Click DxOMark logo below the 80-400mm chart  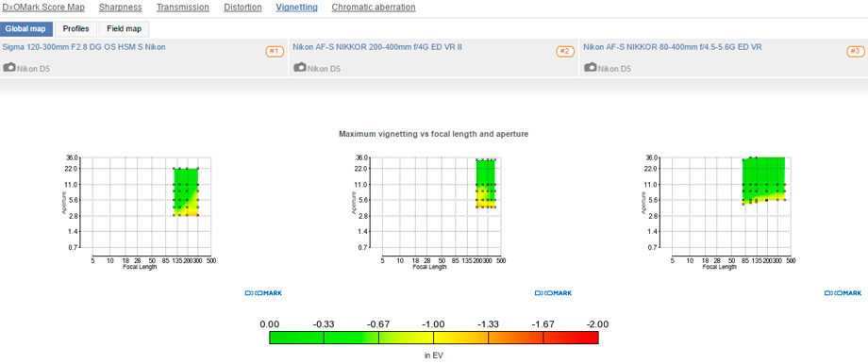[x=843, y=293]
